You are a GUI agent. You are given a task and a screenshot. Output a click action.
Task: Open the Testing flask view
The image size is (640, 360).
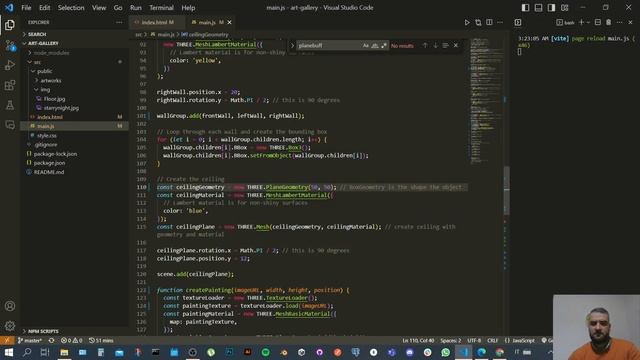point(10,105)
